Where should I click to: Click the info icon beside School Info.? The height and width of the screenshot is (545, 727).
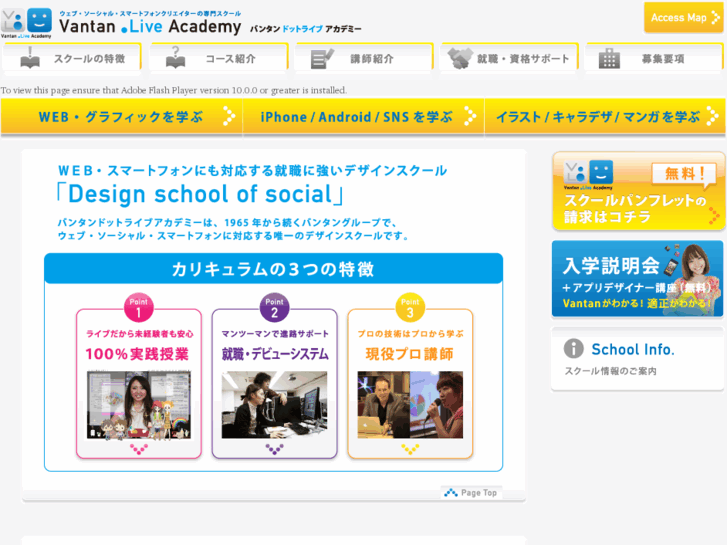coord(574,348)
